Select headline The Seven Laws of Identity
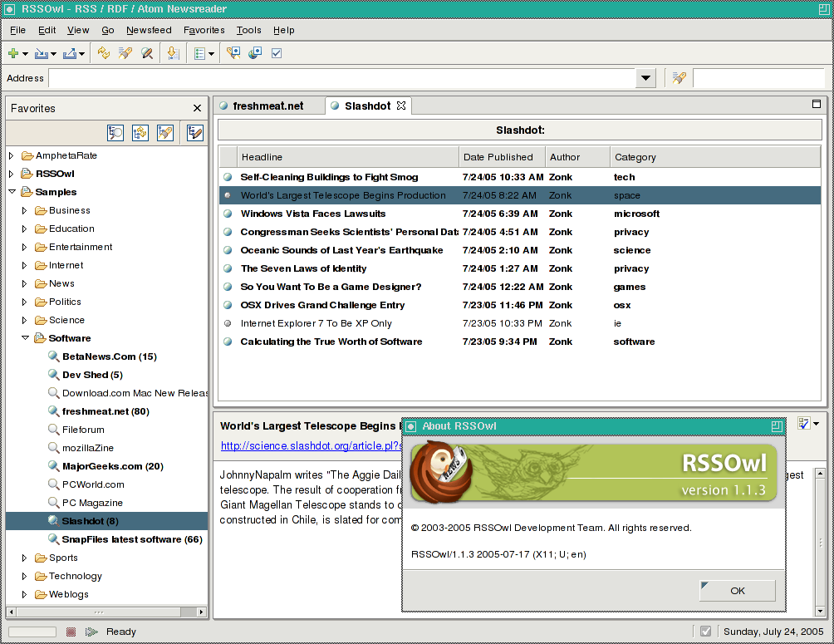Screen dimensions: 834x644 pos(303,268)
